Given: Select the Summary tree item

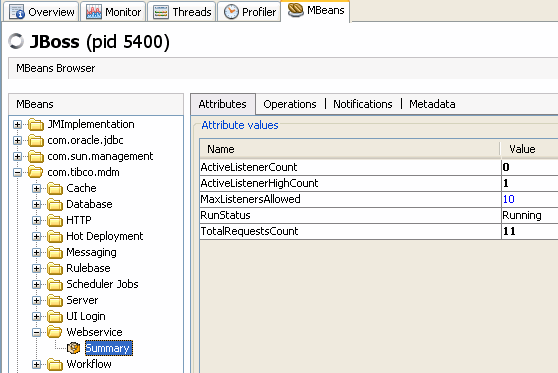Looking at the screenshot, I should coord(109,348).
